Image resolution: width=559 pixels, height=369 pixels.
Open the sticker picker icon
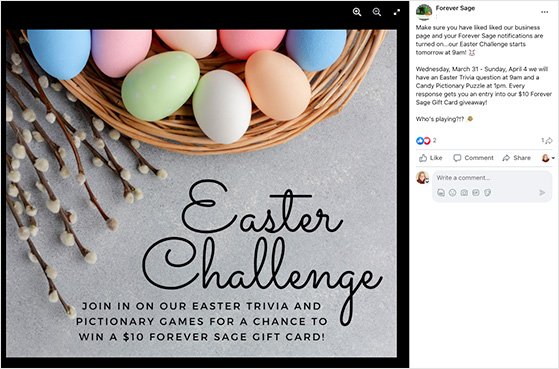tap(487, 193)
